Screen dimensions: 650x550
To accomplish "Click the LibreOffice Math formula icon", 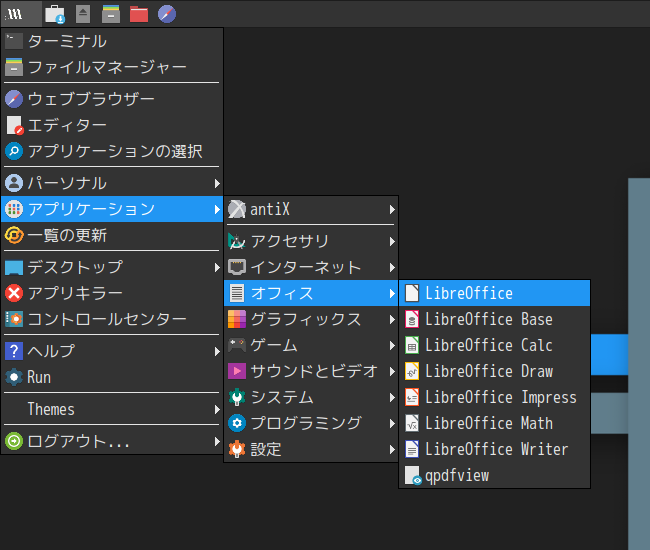I will click(412, 423).
